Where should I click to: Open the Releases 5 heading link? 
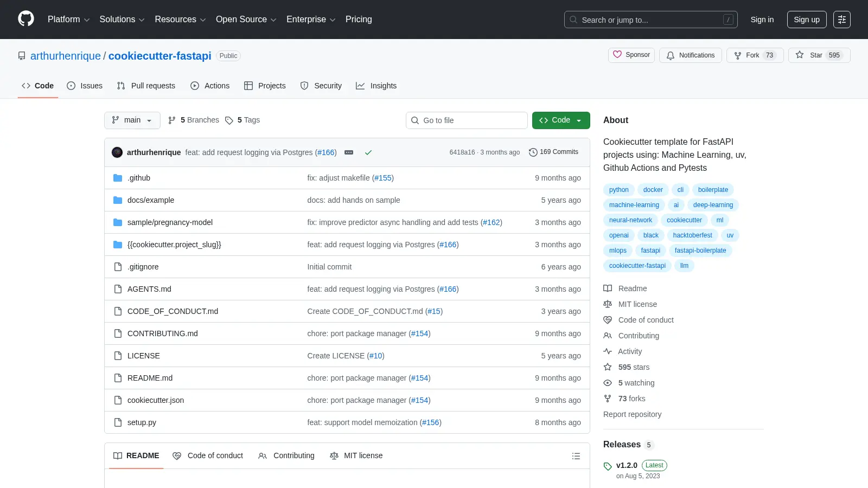click(629, 445)
